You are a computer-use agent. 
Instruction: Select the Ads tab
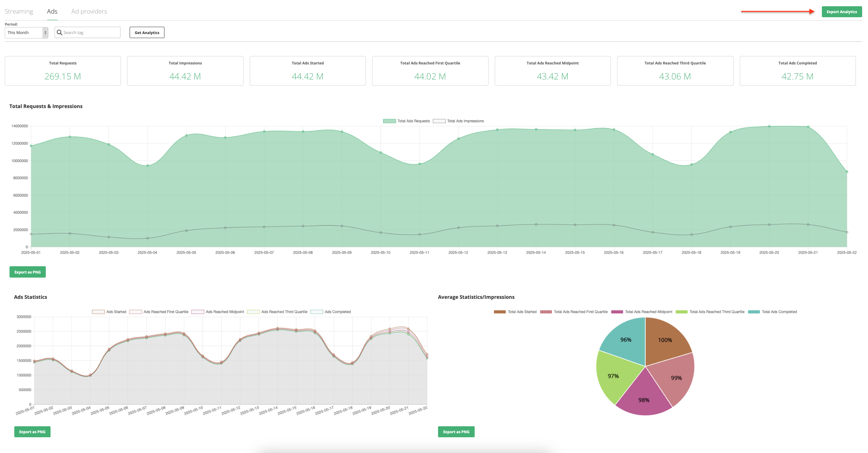coord(52,11)
